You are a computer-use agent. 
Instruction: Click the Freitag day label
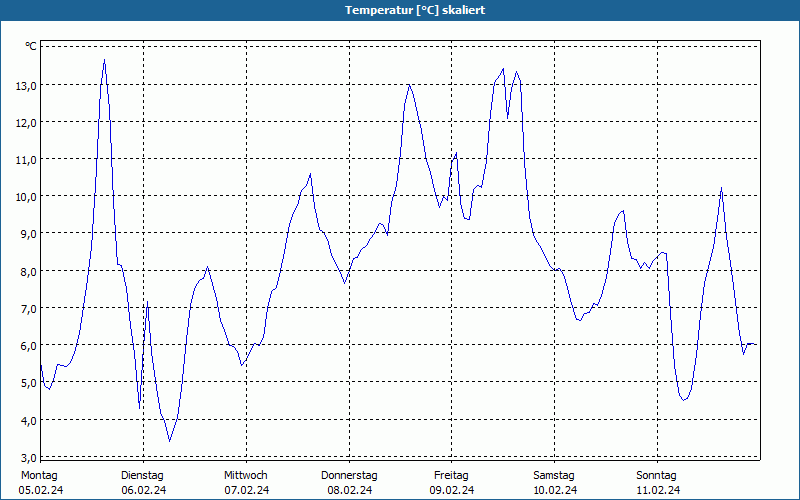pos(452,476)
